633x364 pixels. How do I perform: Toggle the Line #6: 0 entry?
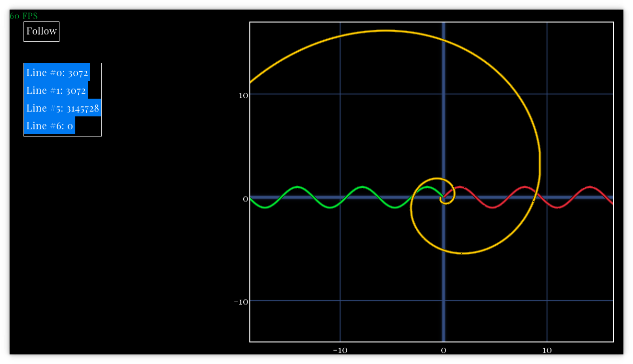pyautogui.click(x=49, y=126)
